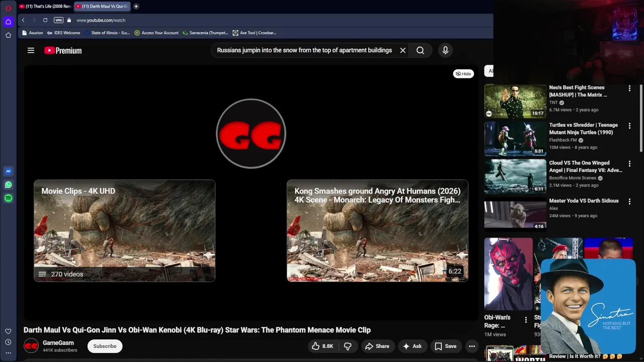Select the Darth Maul Vs Qui-Gon tab
The image size is (644, 362).
coord(102,7)
